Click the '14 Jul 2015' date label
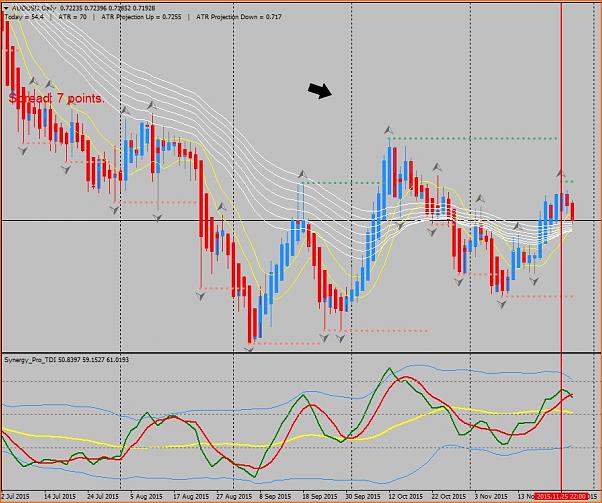This screenshot has width=602, height=503. pyautogui.click(x=60, y=496)
